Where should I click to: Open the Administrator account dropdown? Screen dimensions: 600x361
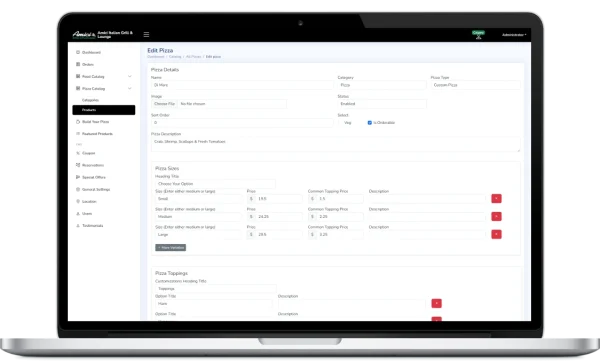pyautogui.click(x=514, y=35)
